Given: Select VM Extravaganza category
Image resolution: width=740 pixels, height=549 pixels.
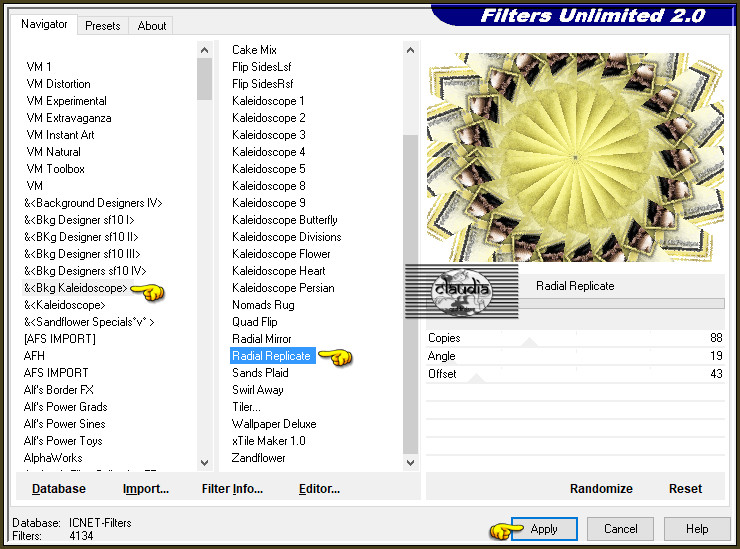Looking at the screenshot, I should click(69, 118).
